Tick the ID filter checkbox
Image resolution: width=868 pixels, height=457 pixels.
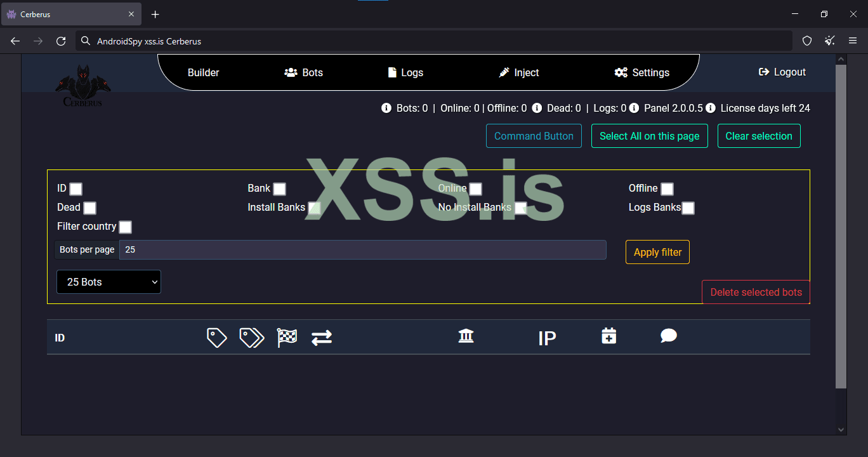(x=76, y=189)
